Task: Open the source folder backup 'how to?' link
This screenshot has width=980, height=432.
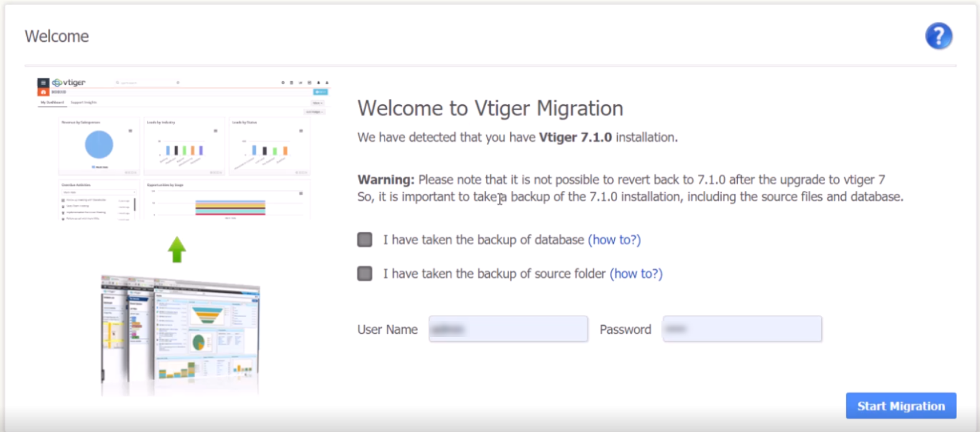Action: point(636,273)
